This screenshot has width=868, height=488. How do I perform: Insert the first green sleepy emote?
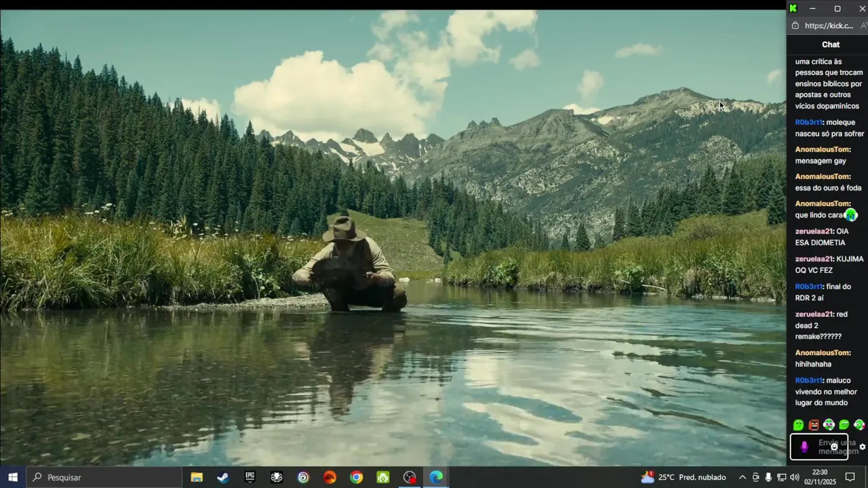tap(799, 425)
